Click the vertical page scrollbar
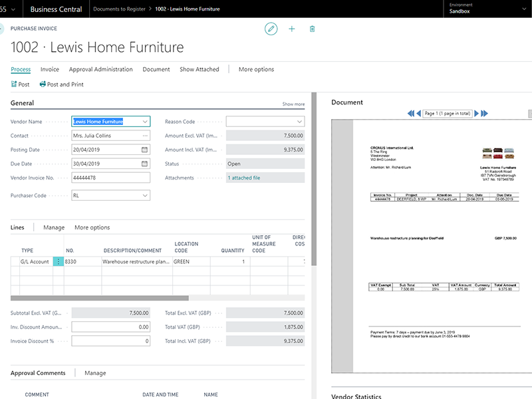The image size is (532, 399). pyautogui.click(x=314, y=179)
